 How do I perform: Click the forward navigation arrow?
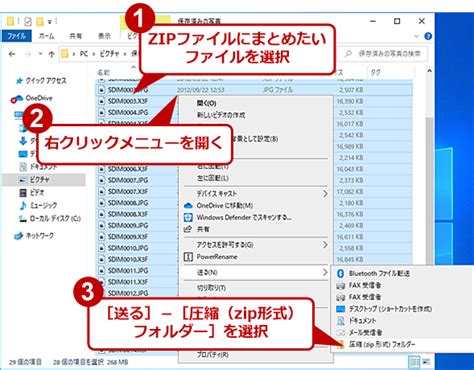coord(28,54)
